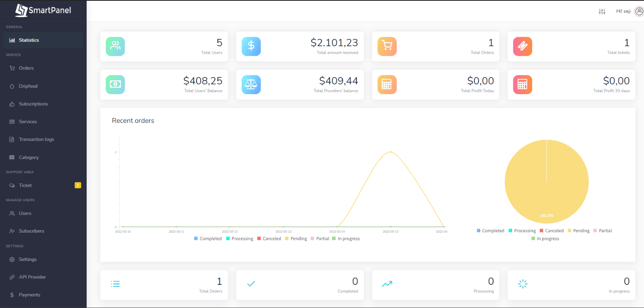The image size is (644, 308).
Task: Toggle Completed series in line chart legend
Action: click(208, 239)
